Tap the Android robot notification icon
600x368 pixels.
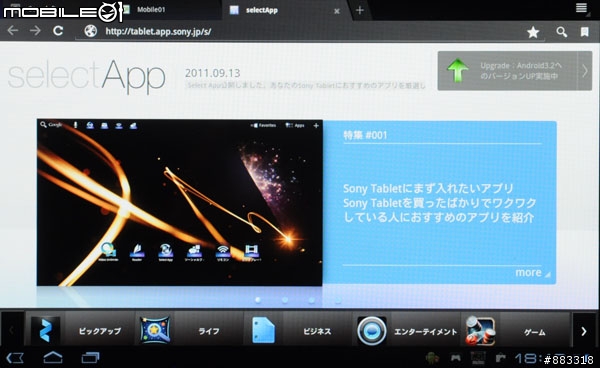pos(432,358)
